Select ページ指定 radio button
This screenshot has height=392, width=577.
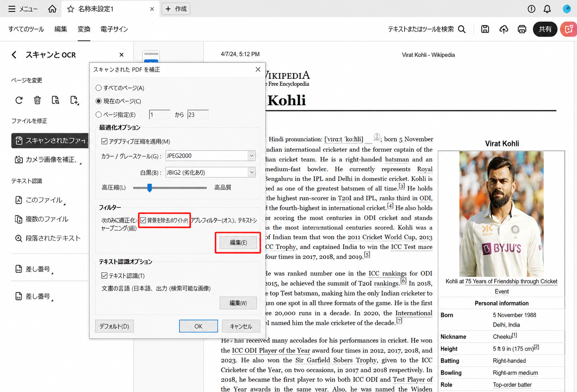(99, 114)
